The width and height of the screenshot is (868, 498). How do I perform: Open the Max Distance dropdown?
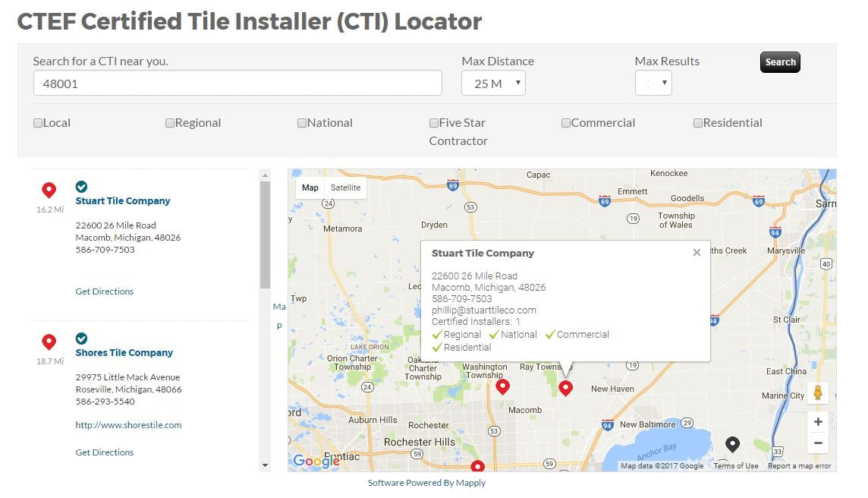493,84
